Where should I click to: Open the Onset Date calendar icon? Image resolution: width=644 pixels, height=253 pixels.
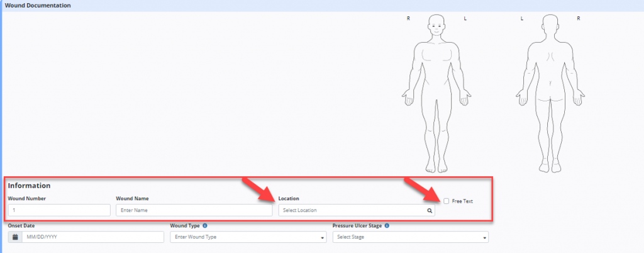click(15, 237)
